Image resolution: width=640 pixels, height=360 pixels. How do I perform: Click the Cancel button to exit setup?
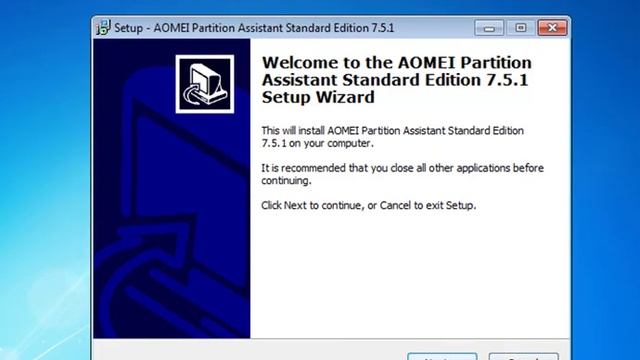(524, 357)
